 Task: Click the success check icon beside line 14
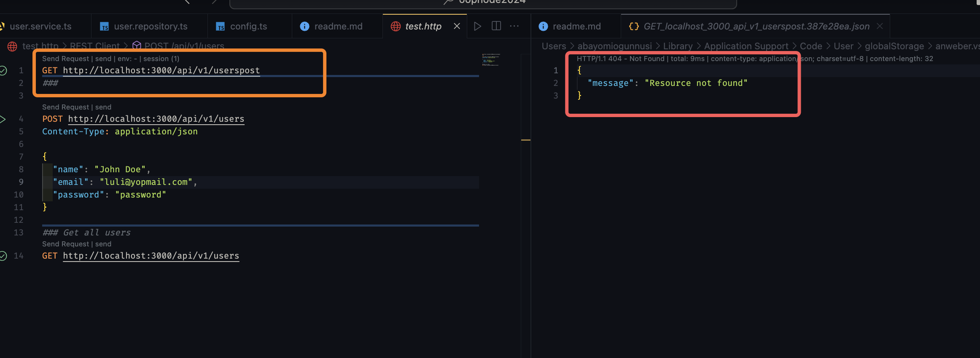3,256
